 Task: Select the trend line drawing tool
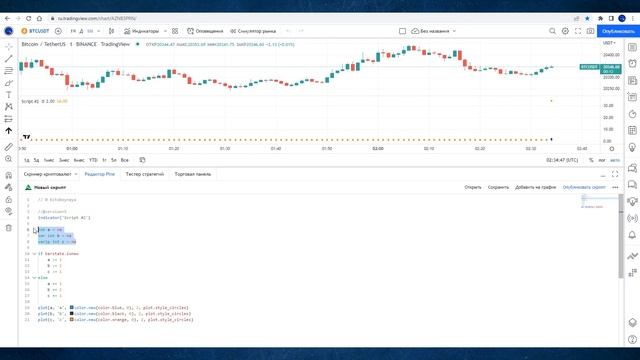pos(9,59)
